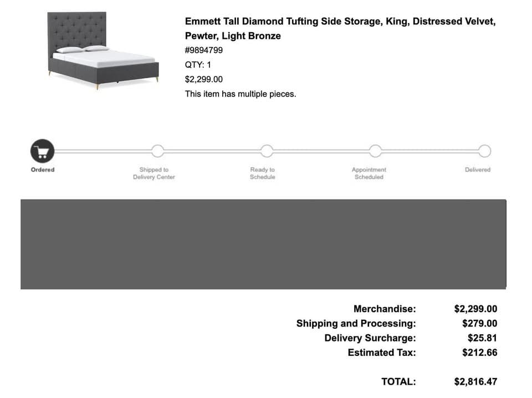Click the item price $2,299.00 under QTY
The width and height of the screenshot is (532, 398).
[x=204, y=79]
